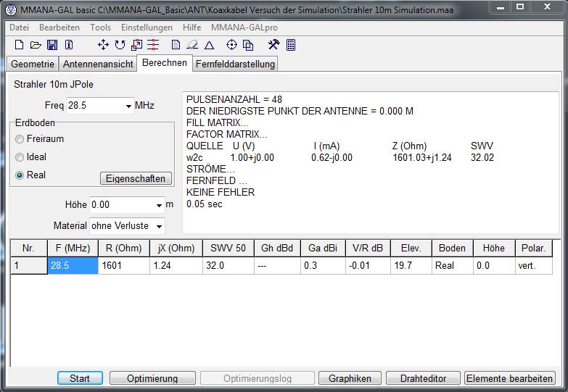Switch to the Fernfelddarstellung tab

(x=235, y=64)
